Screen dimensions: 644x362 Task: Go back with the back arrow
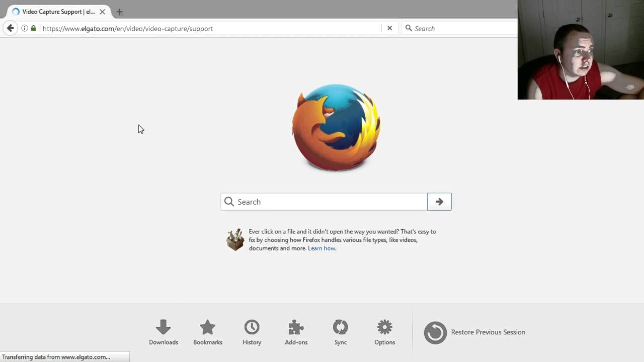click(10, 28)
